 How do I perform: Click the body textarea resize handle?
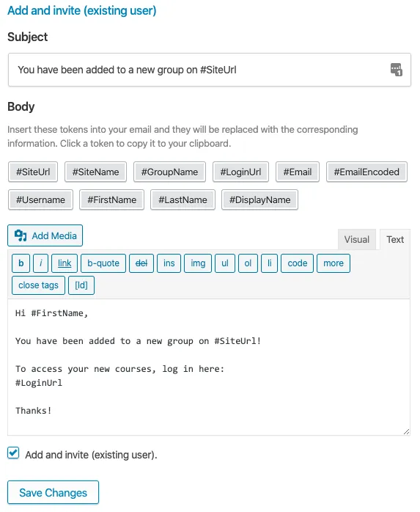(x=406, y=431)
